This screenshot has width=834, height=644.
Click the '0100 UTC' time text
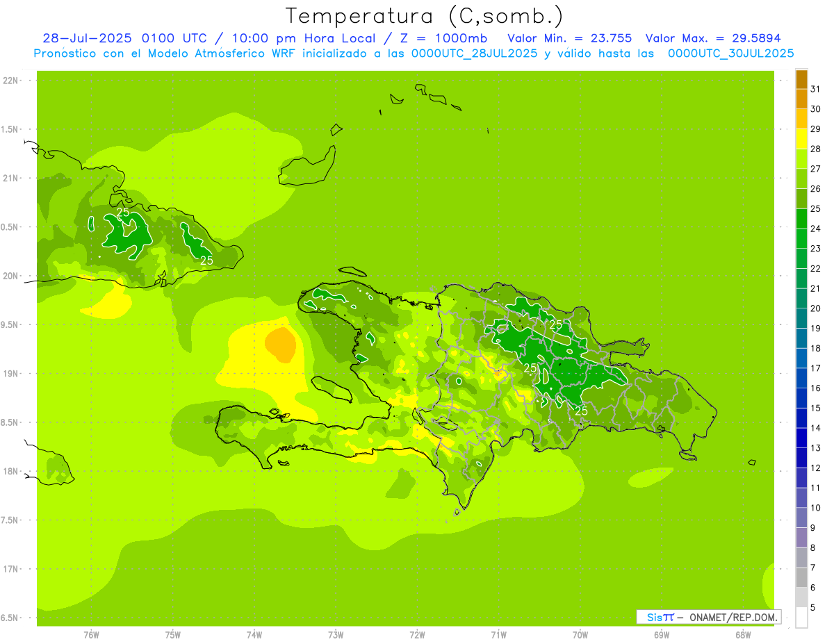pos(175,38)
